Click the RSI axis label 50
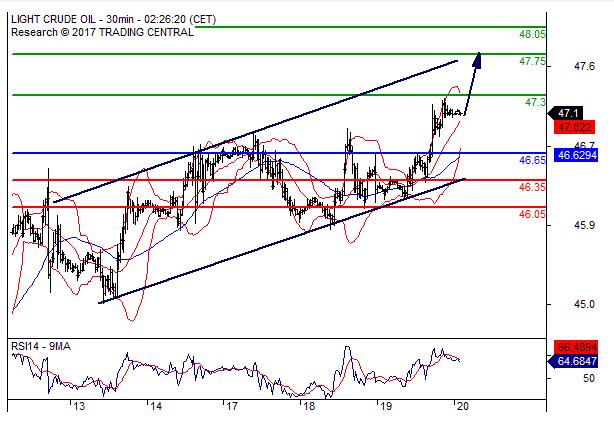 coord(589,378)
